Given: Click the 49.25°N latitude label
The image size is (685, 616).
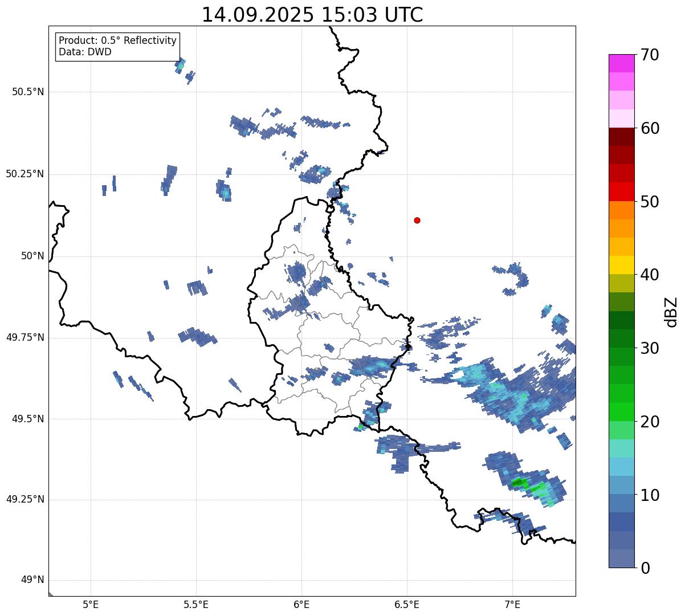Looking at the screenshot, I should [25, 499].
